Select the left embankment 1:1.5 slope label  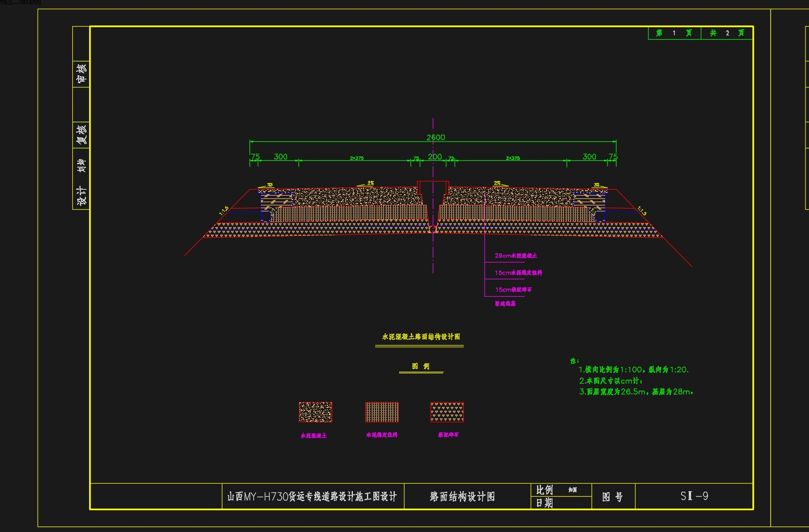224,211
